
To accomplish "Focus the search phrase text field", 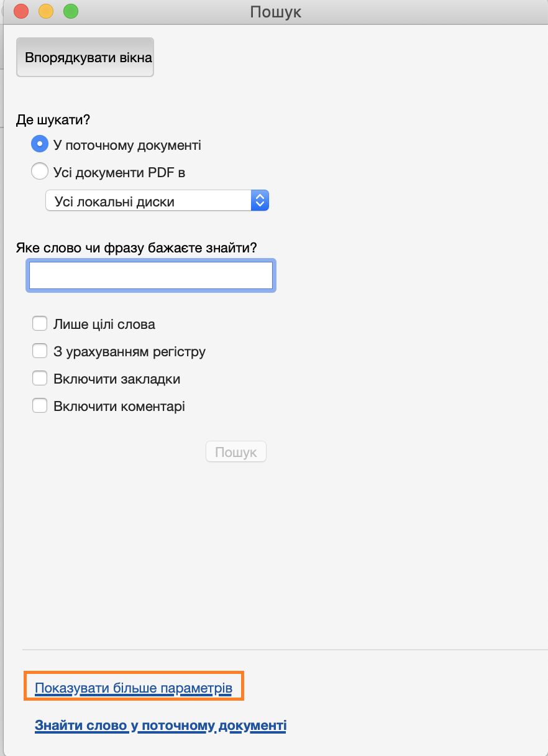I will tap(150, 276).
